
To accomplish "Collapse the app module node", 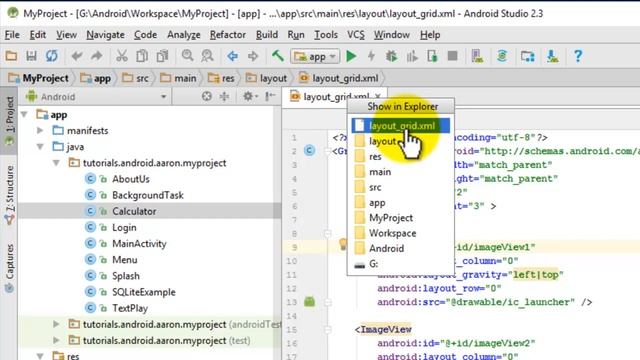I will click(x=24, y=115).
